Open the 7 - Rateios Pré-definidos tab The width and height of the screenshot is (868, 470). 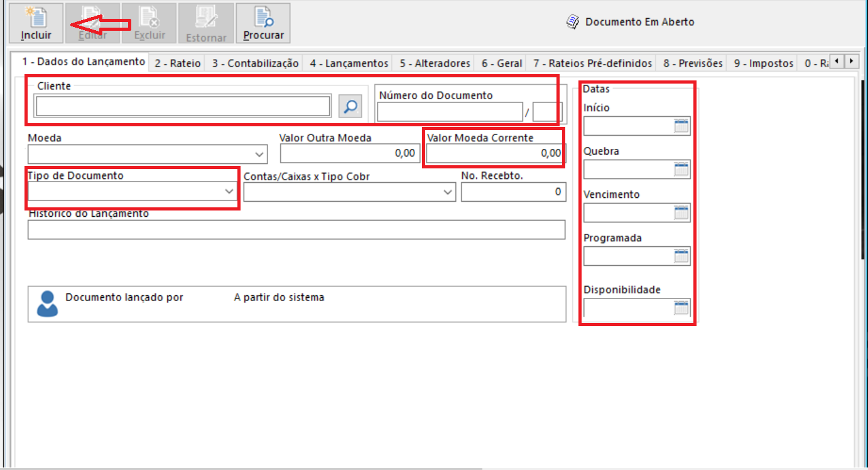(x=593, y=63)
